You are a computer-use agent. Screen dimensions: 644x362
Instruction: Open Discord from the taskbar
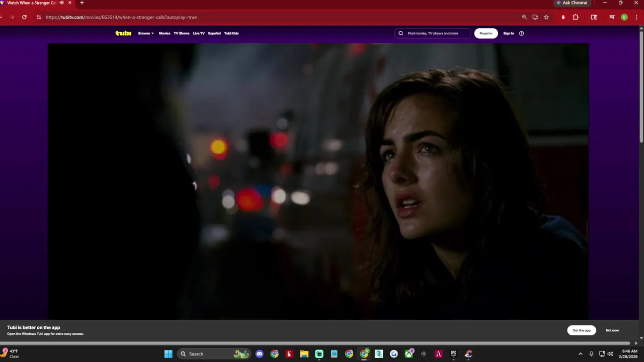(260, 354)
